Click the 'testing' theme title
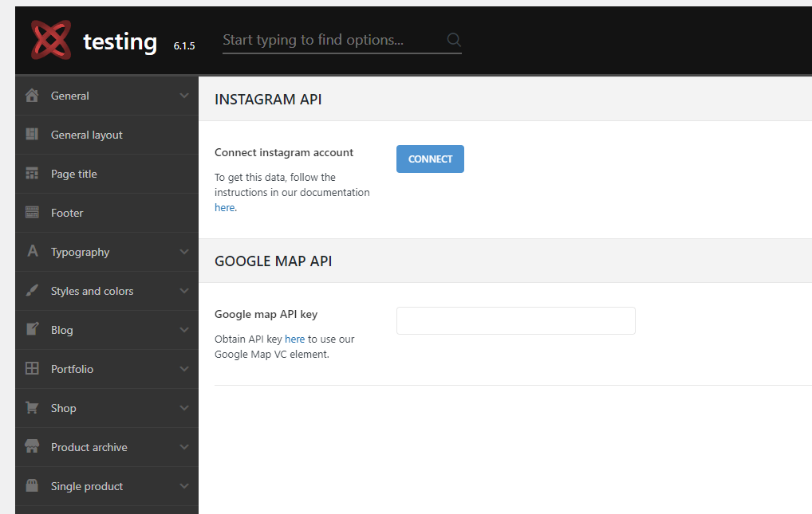The height and width of the screenshot is (514, 812). [x=120, y=41]
